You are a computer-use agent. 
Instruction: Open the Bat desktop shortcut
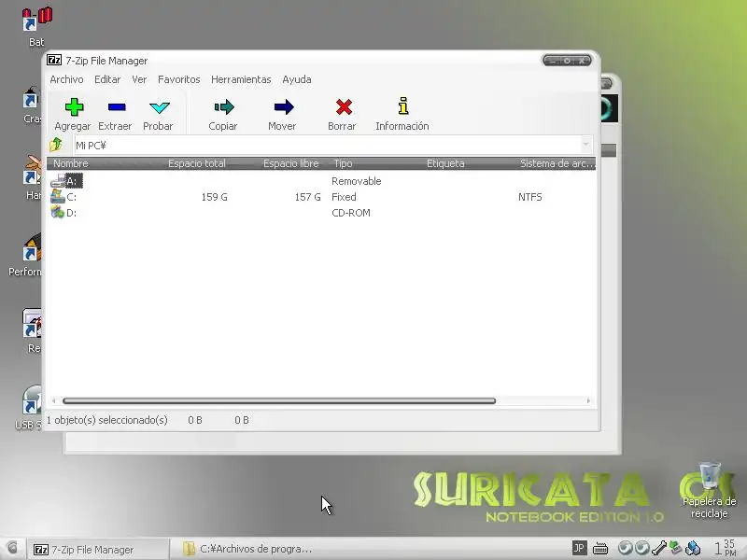coord(36,27)
